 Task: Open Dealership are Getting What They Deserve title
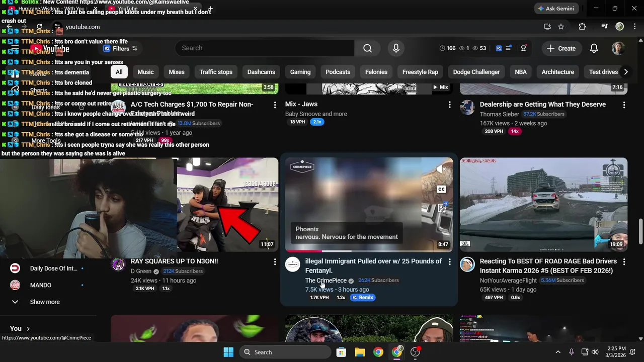click(542, 105)
